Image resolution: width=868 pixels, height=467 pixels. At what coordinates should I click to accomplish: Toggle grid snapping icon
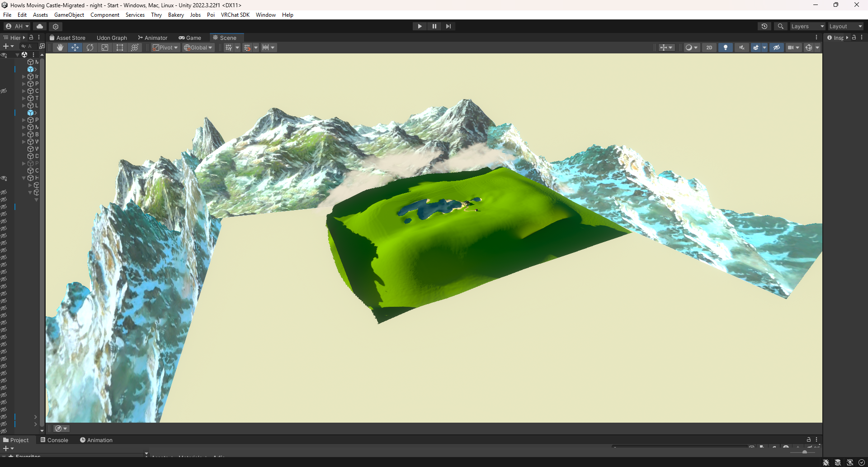[x=229, y=48]
